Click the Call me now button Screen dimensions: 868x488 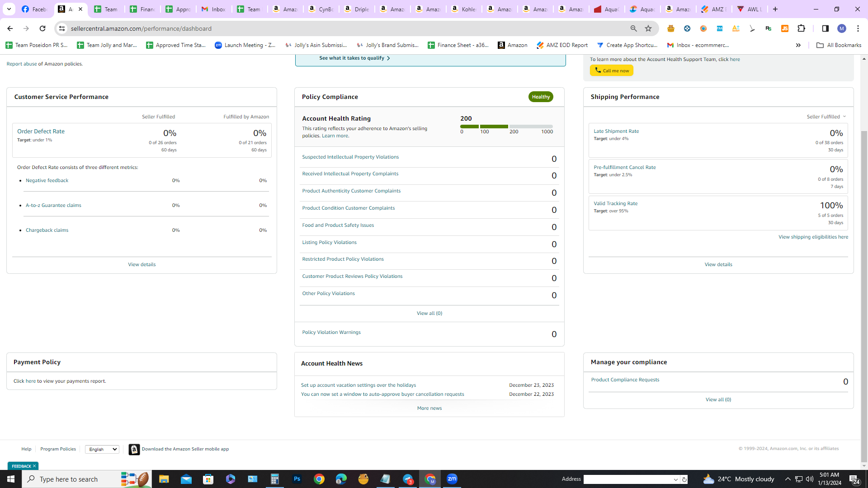point(612,70)
